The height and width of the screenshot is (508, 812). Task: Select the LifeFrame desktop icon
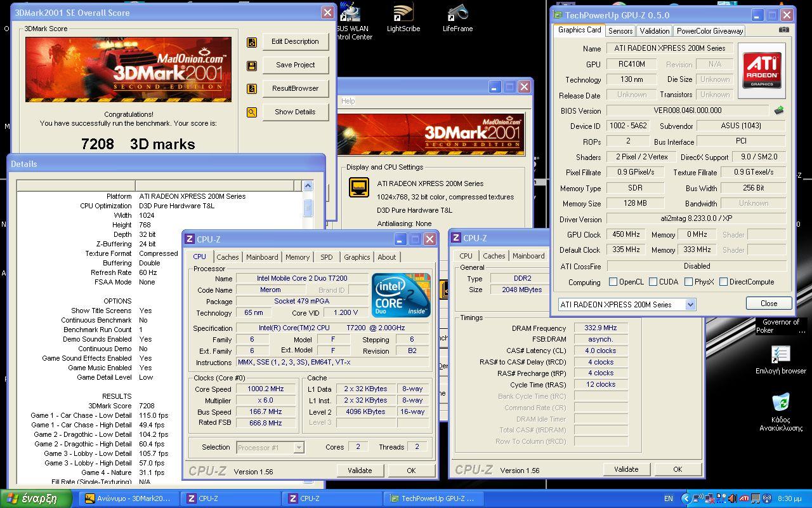[x=457, y=18]
